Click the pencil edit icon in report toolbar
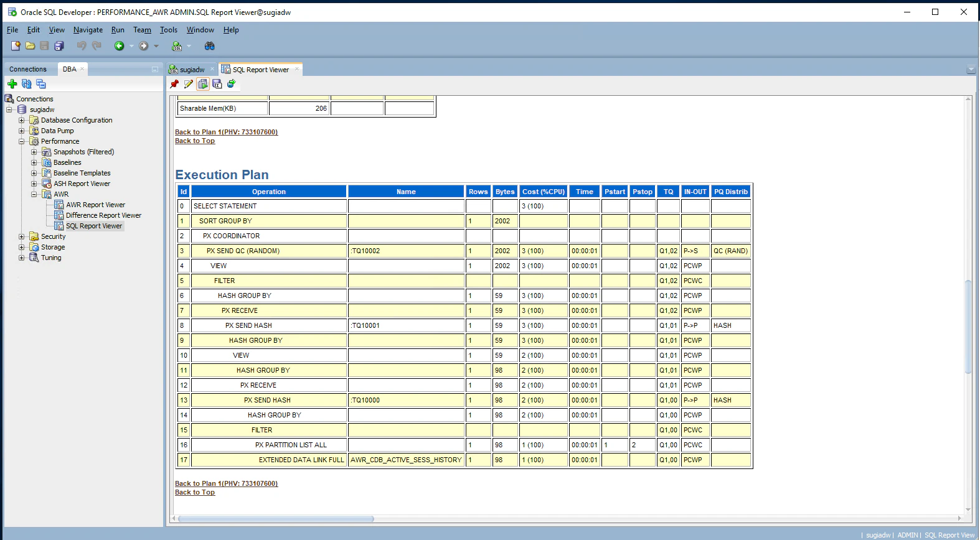Screen dimensions: 980x540 [x=189, y=84]
